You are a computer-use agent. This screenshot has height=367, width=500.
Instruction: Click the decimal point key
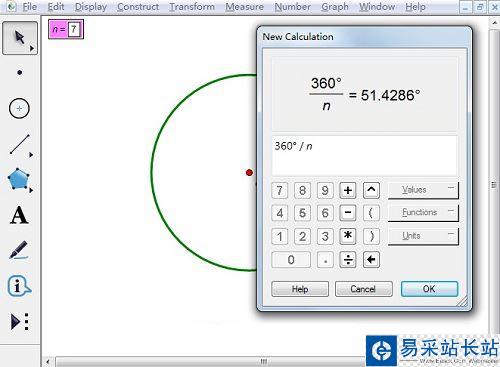tap(325, 260)
